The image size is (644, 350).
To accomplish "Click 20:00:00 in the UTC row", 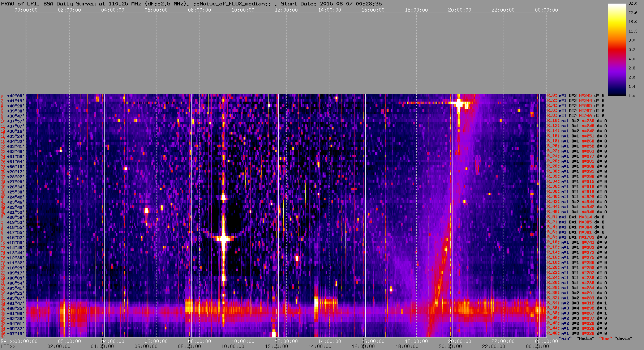I will point(450,346).
